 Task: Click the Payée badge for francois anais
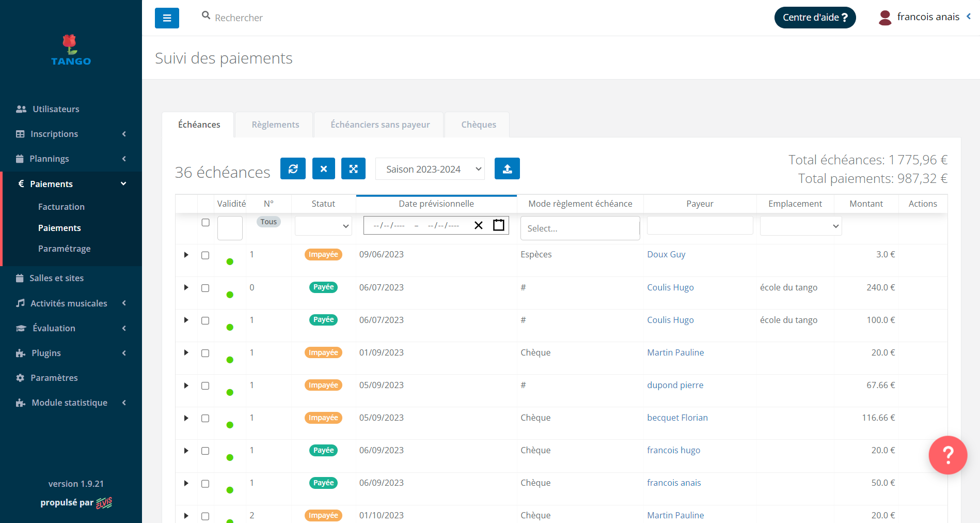point(323,483)
